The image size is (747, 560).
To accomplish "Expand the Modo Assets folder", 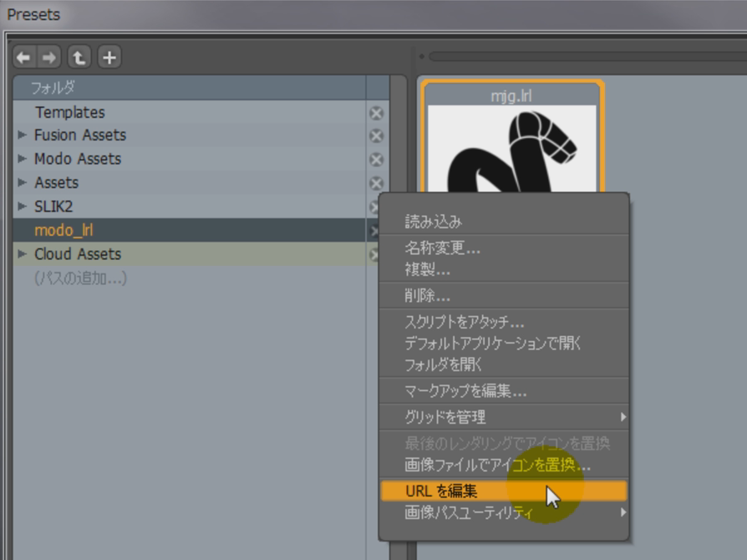I will 23,159.
